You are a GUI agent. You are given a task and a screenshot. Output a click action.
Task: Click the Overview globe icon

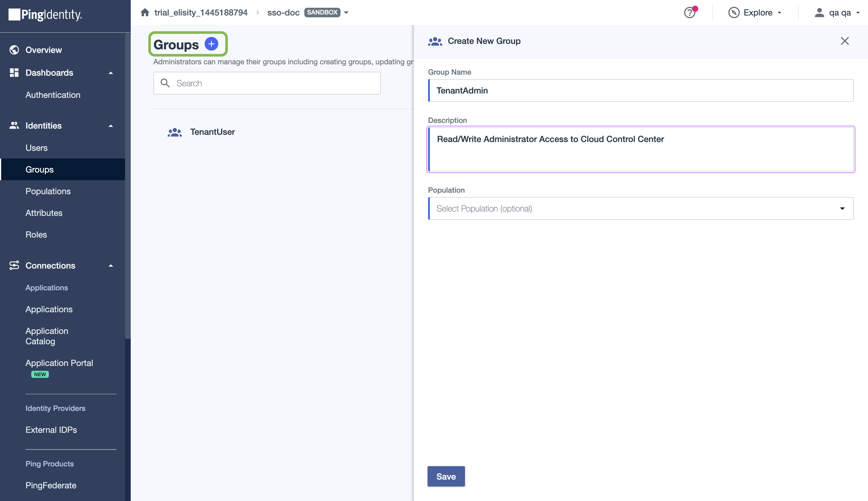pos(14,50)
